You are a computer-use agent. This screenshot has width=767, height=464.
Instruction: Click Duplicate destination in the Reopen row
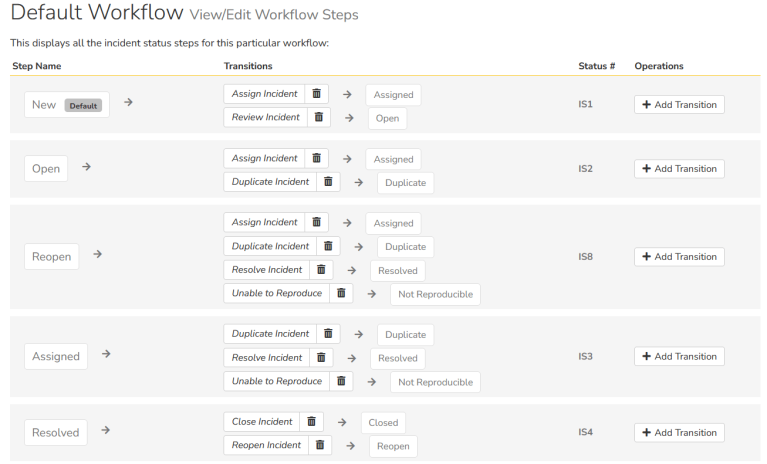406,247
